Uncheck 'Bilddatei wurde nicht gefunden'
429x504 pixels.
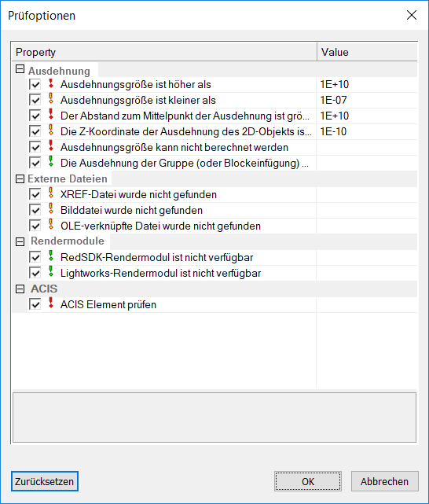click(35, 211)
